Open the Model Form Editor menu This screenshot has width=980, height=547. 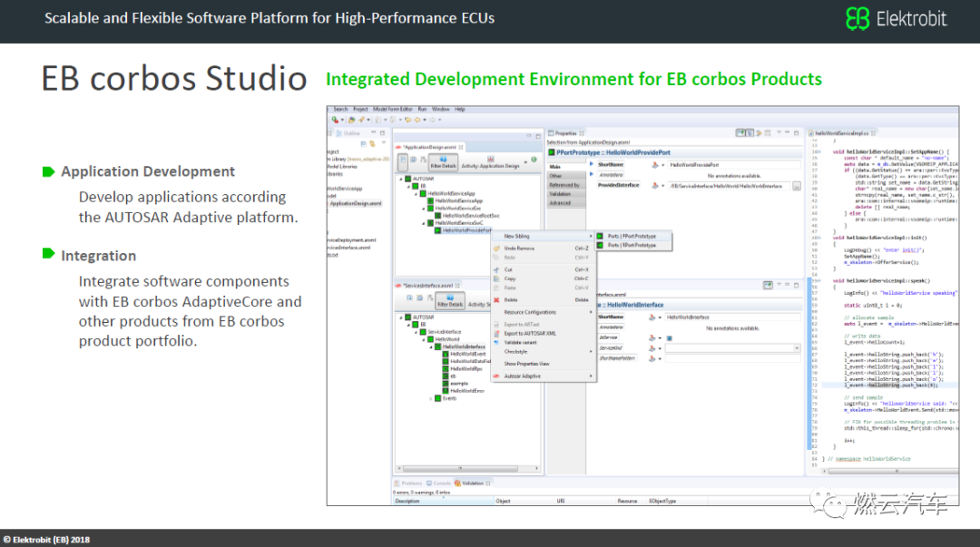393,110
